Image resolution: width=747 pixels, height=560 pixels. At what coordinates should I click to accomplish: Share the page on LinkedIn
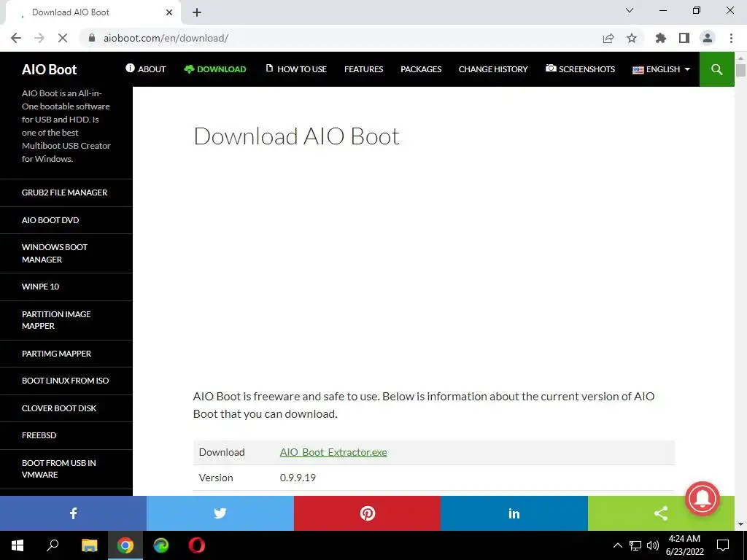(x=514, y=513)
